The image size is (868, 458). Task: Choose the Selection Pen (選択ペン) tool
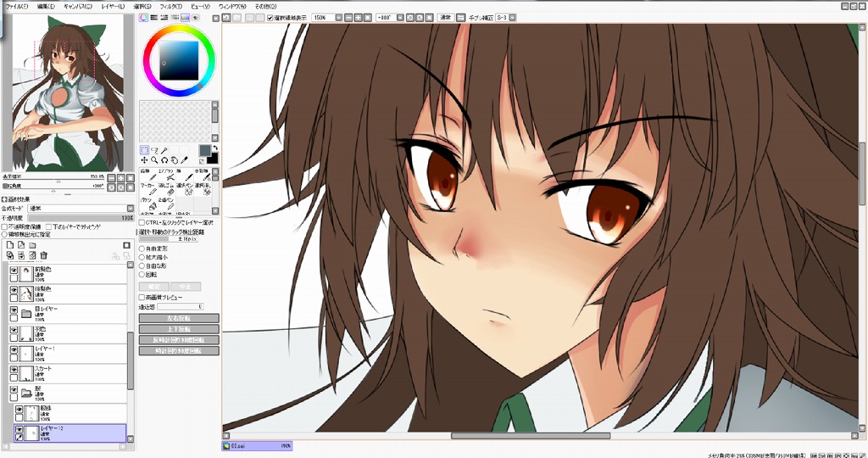pyautogui.click(x=186, y=189)
